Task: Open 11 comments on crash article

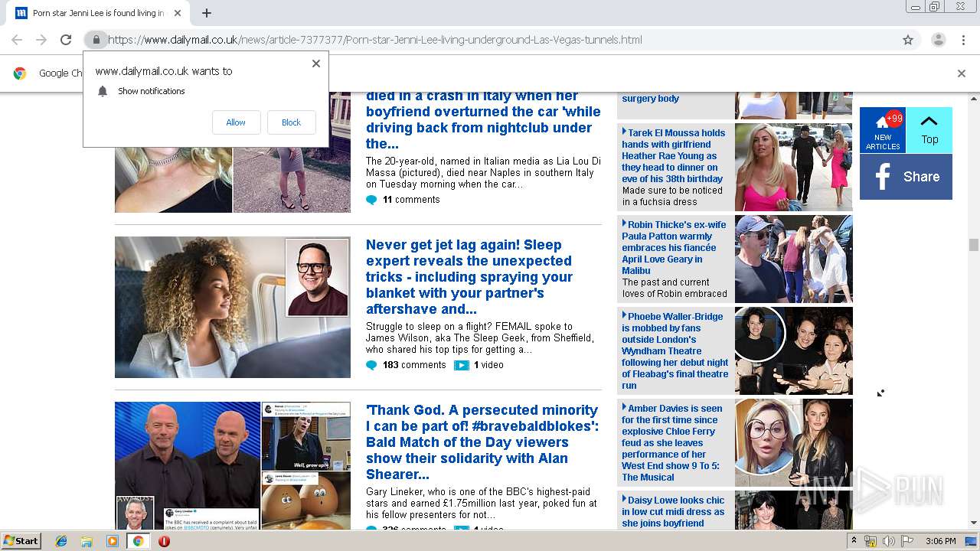Action: click(411, 200)
